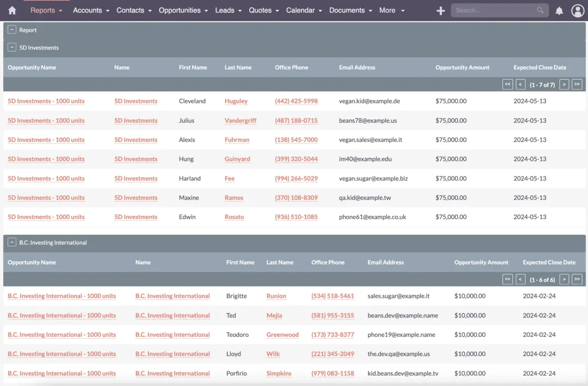Open the 5D Investments - 1000 units opportunity
The image size is (588, 386).
pos(46,101)
